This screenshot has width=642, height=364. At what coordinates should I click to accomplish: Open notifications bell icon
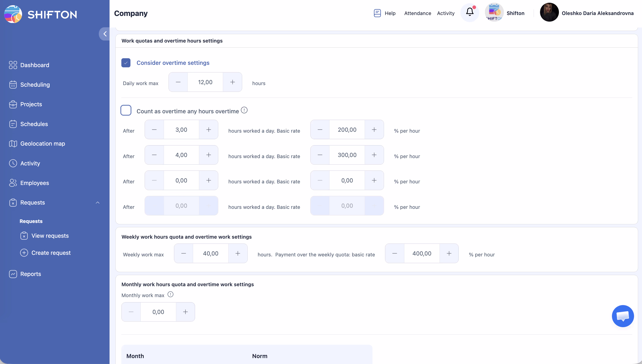(x=469, y=12)
